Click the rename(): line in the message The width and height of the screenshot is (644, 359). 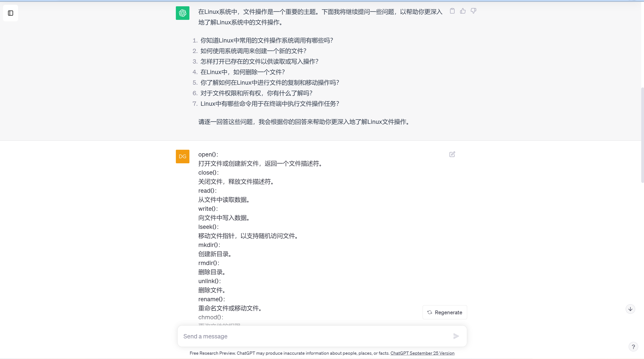[212, 299]
